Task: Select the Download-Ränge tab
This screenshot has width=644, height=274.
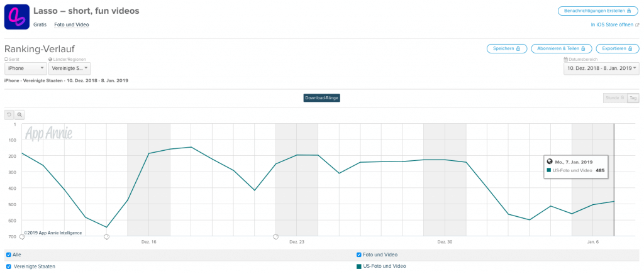Action: (x=322, y=98)
